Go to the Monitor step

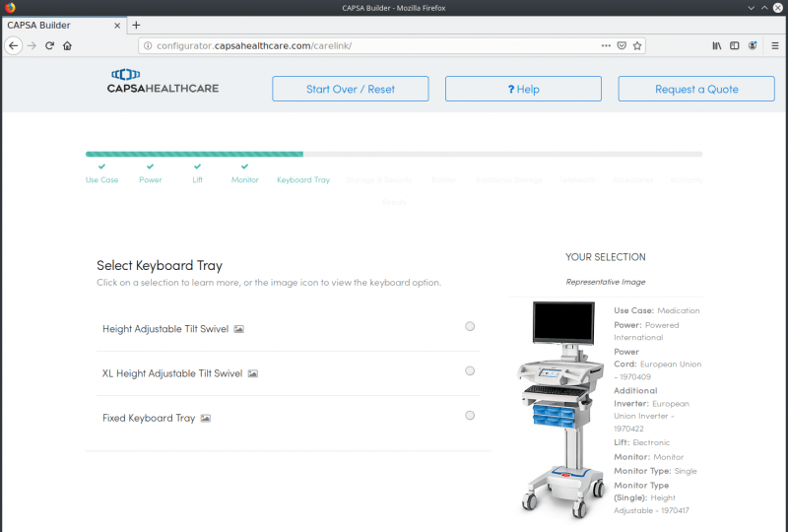click(x=244, y=180)
